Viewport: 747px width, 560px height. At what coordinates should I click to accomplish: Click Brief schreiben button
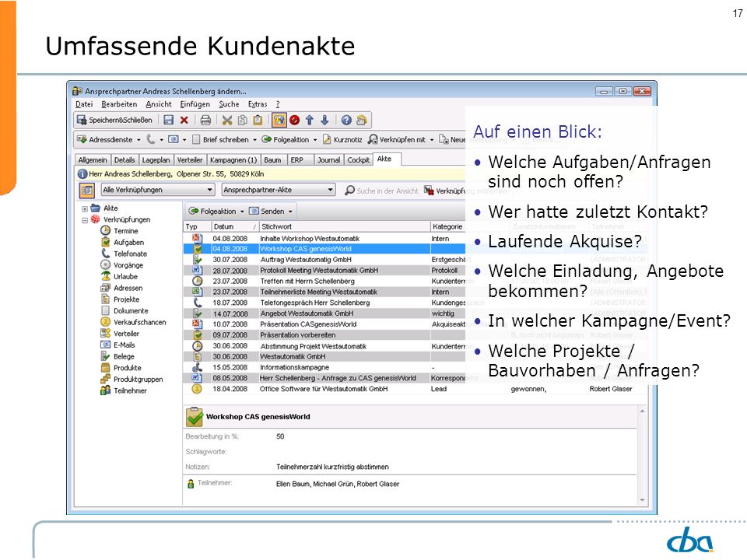pyautogui.click(x=220, y=139)
